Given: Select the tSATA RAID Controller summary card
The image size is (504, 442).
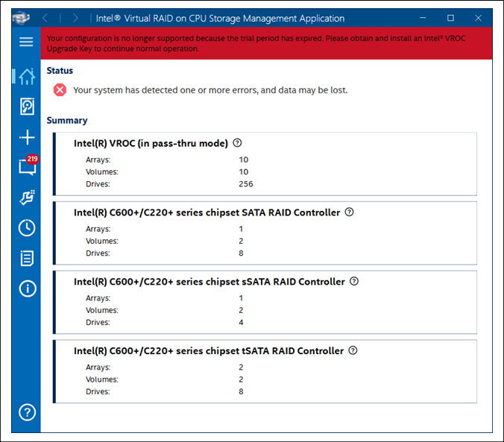Looking at the screenshot, I should click(265, 371).
